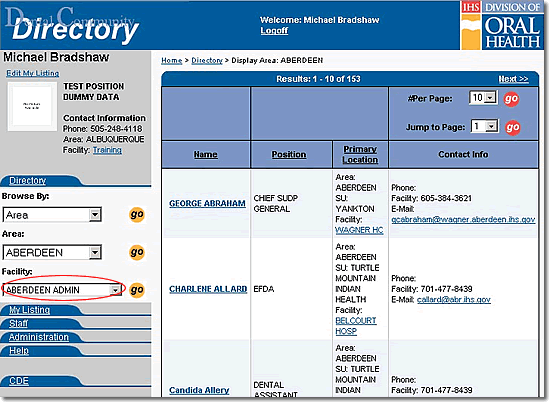This screenshot has height=403, width=549.
Task: Open the Help sidebar tab
Action: click(19, 351)
